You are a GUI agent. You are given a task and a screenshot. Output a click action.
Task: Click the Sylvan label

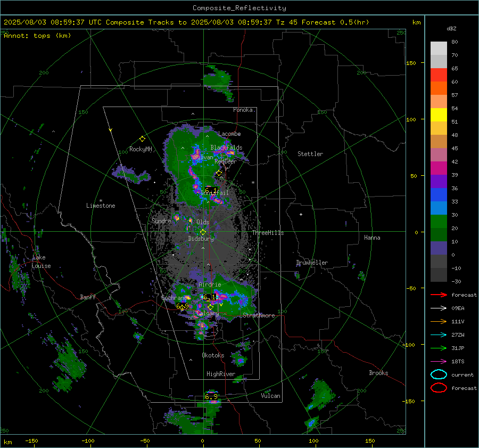pos(203,157)
